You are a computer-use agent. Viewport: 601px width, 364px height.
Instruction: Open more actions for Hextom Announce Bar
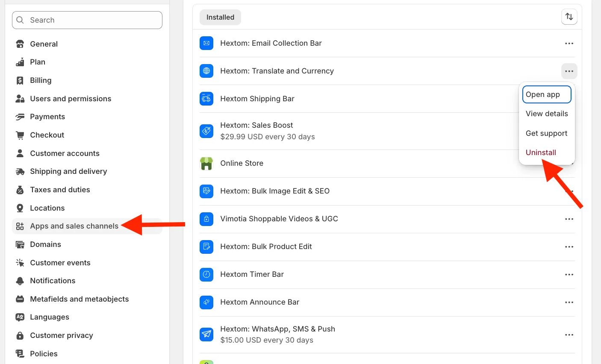(569, 302)
